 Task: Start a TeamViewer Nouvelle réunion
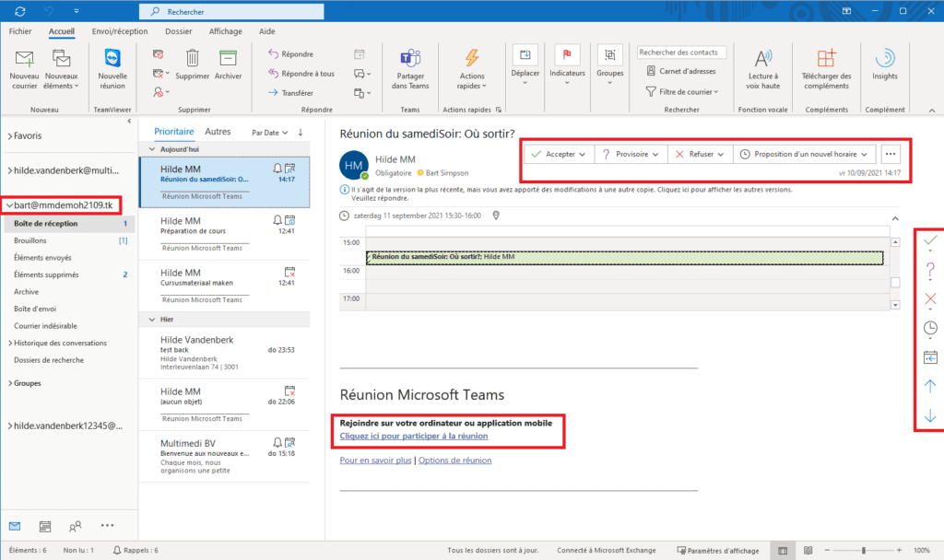112,70
